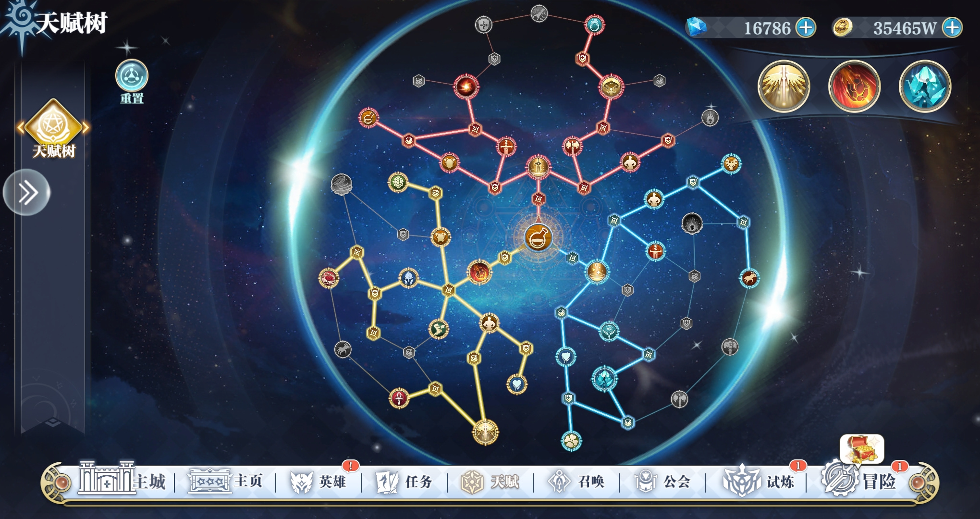Click the right arrow beside 天赋树 tab
Screen dimensions: 980x519
pos(86,128)
